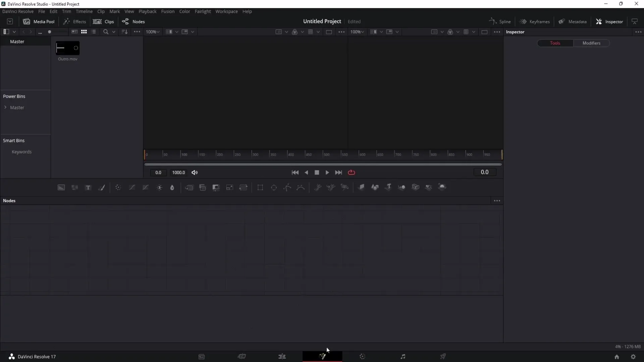The image size is (644, 362).
Task: Toggle the Keyframes panel view
Action: coord(536,21)
